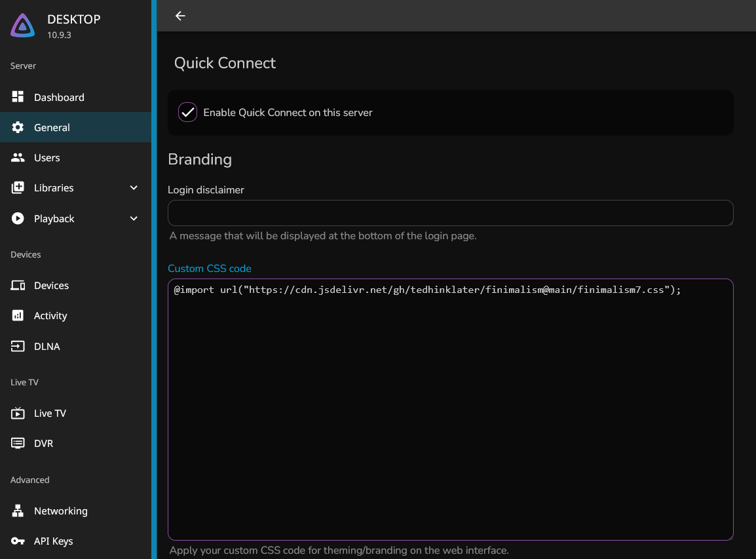This screenshot has width=756, height=559.
Task: Open the Dashboard menu entry
Action: click(x=60, y=97)
